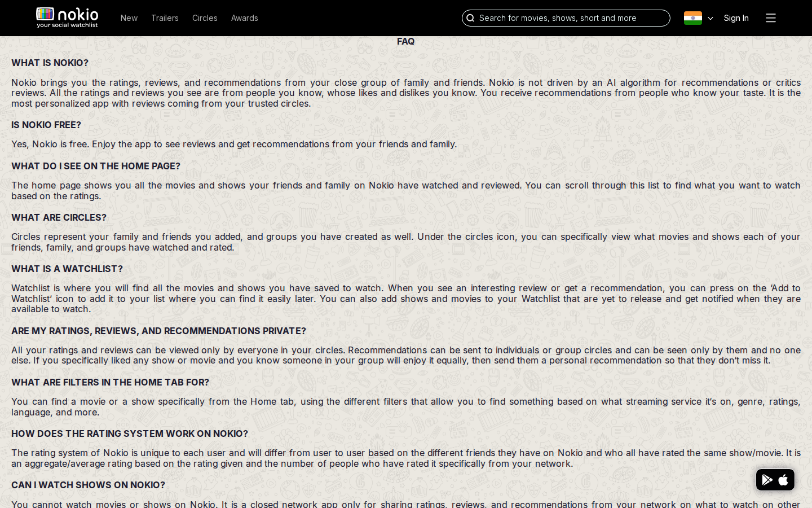812x508 pixels.
Task: Focus the movie search input field
Action: pos(566,18)
